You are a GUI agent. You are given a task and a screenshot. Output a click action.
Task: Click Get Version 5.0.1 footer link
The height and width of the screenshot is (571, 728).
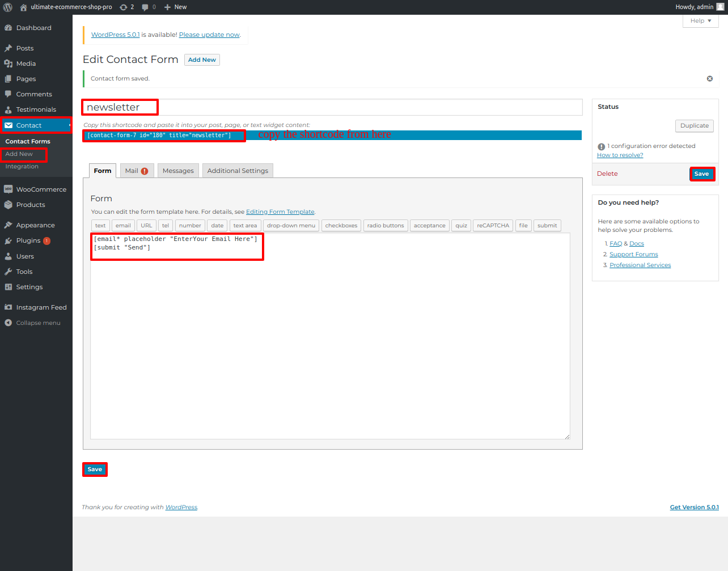(x=694, y=507)
